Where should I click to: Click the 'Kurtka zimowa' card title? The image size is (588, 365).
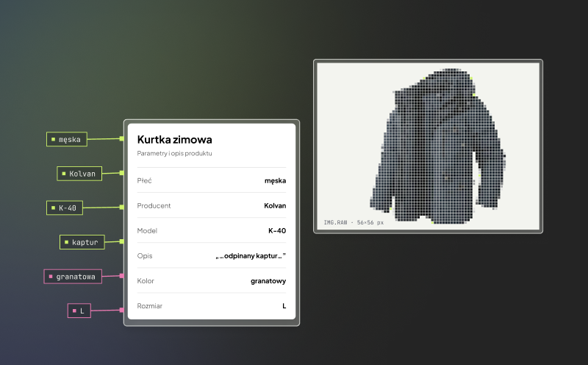(174, 140)
